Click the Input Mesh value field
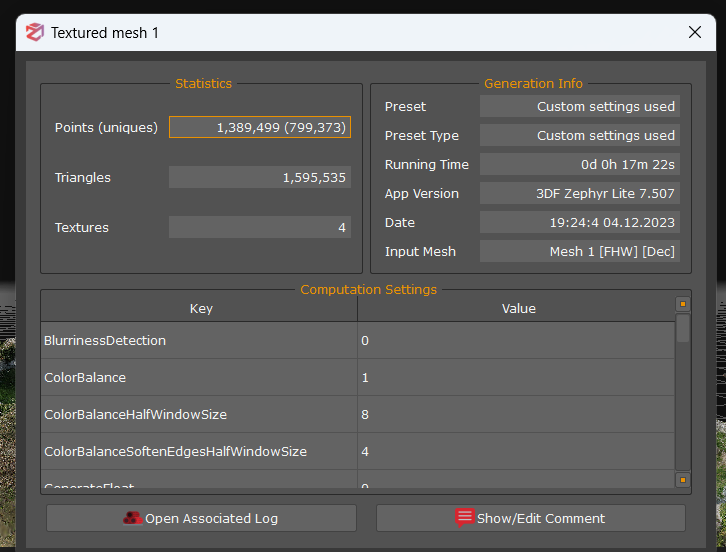Image resolution: width=726 pixels, height=552 pixels. click(580, 251)
